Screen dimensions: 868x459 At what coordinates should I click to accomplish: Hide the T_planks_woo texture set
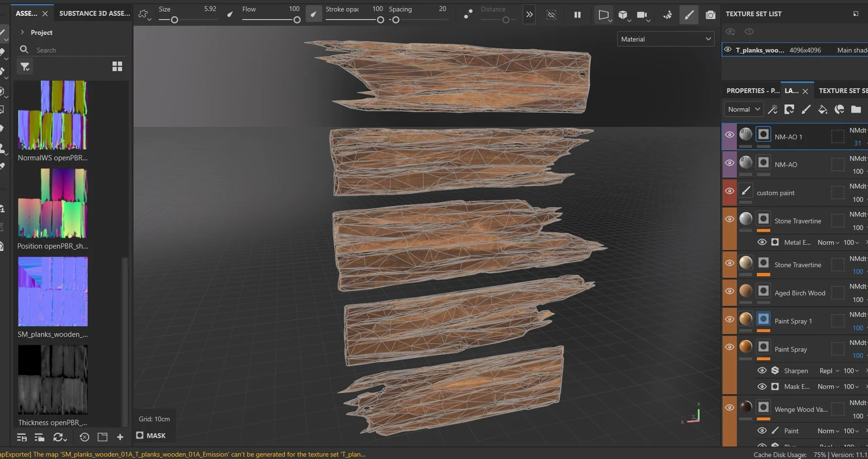pyautogui.click(x=728, y=49)
